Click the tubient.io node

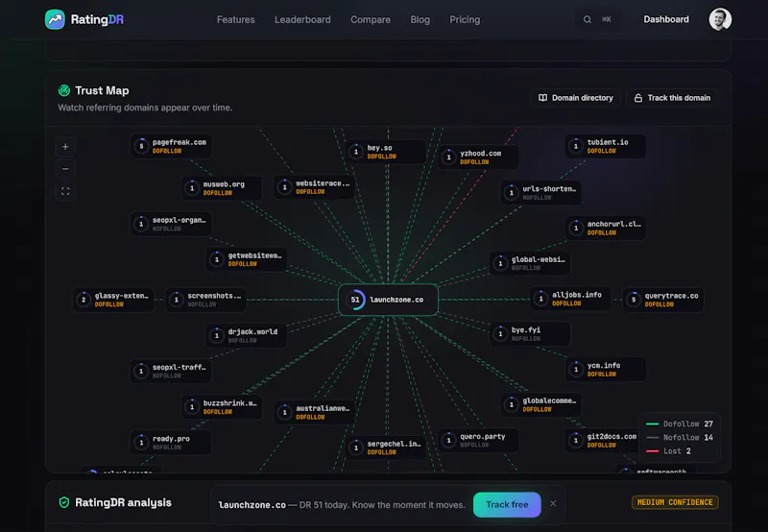coord(606,146)
